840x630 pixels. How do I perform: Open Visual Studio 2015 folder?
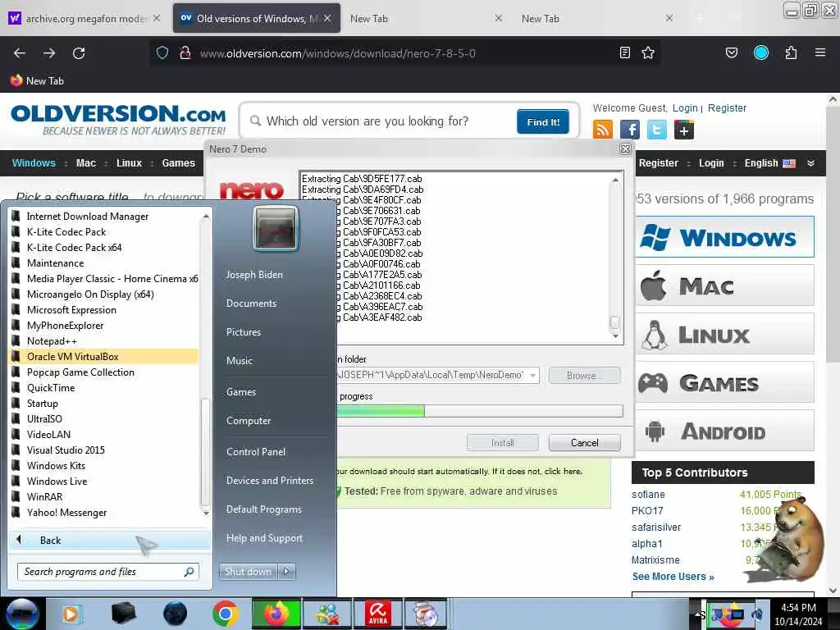(x=104, y=450)
